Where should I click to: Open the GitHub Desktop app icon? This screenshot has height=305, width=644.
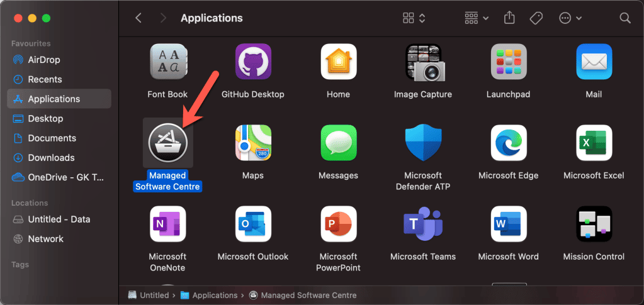(253, 62)
